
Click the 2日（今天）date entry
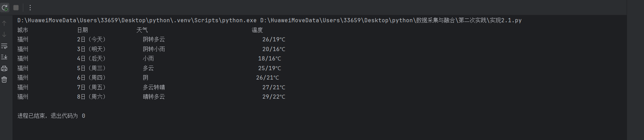tap(91, 40)
